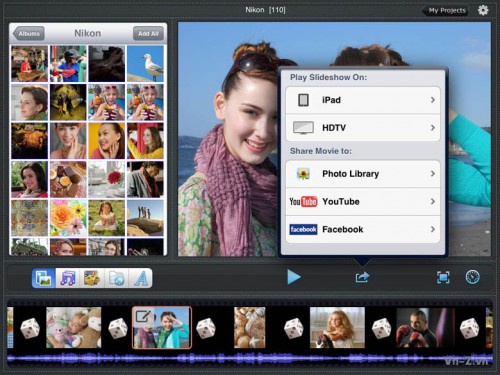This screenshot has width=500, height=375.
Task: Play slideshow on HDTV
Action: pyautogui.click(x=363, y=128)
